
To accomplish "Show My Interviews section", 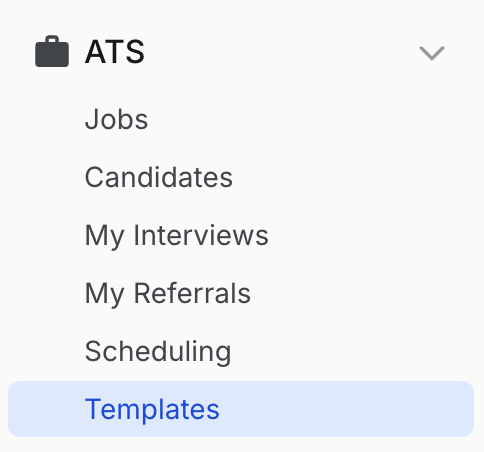I will (177, 235).
